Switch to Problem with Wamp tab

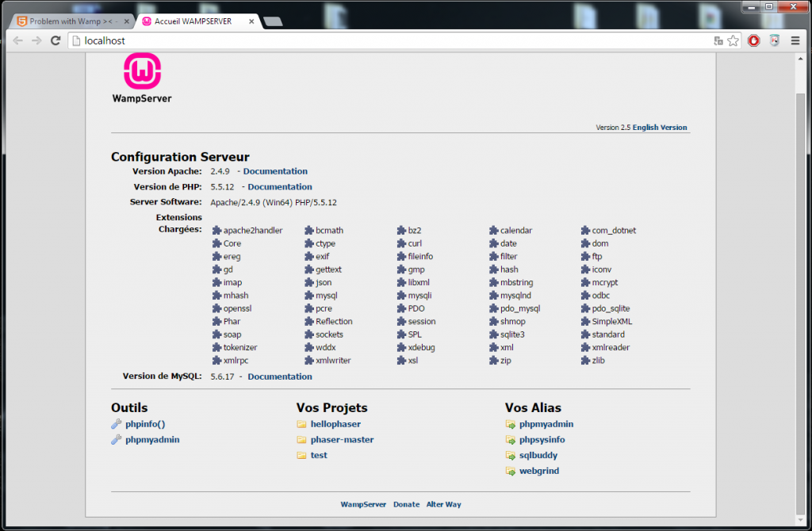coord(71,21)
